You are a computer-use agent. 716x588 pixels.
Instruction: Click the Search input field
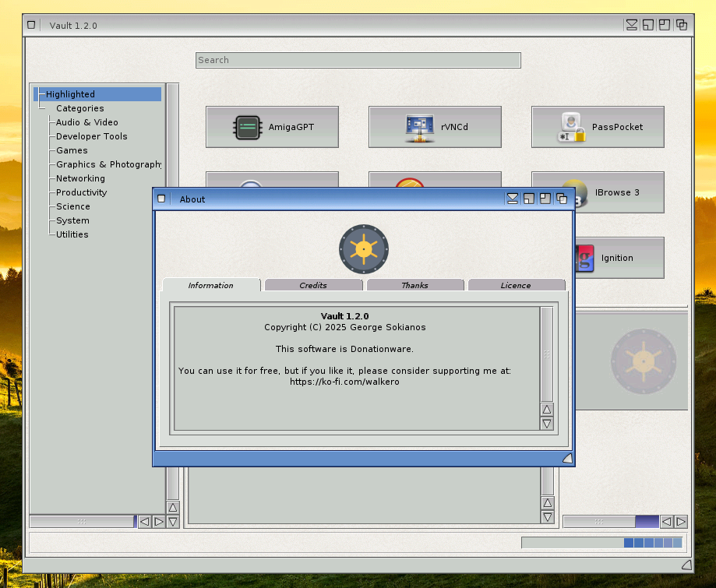(358, 60)
